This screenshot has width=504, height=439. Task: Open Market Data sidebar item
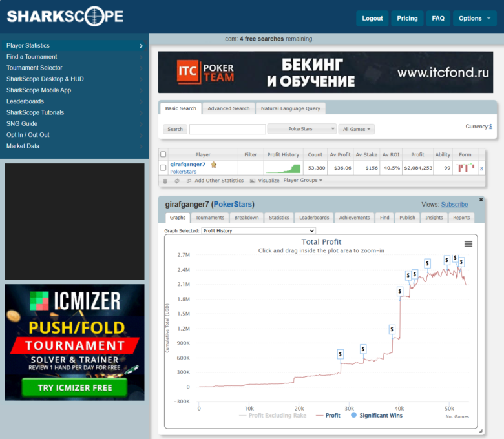(x=74, y=146)
